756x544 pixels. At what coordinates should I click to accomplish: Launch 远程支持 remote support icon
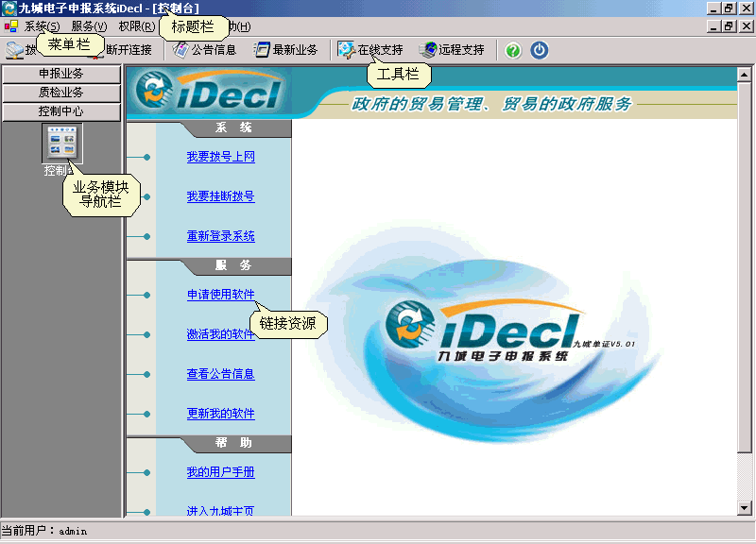[428, 50]
